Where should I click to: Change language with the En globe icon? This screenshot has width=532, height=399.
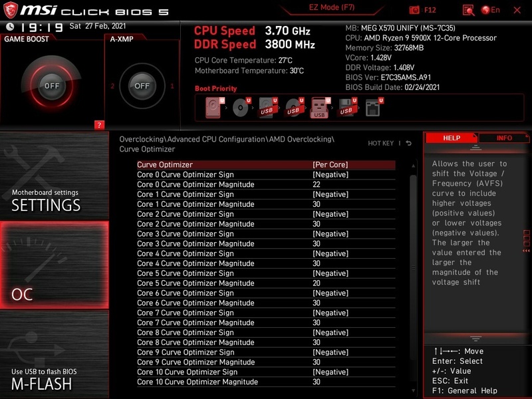click(490, 10)
